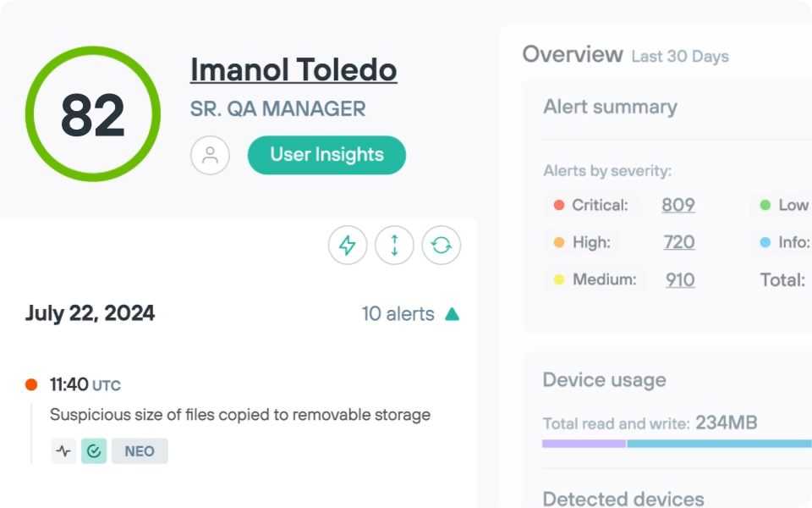Open the Last 30 Days filter

point(678,56)
